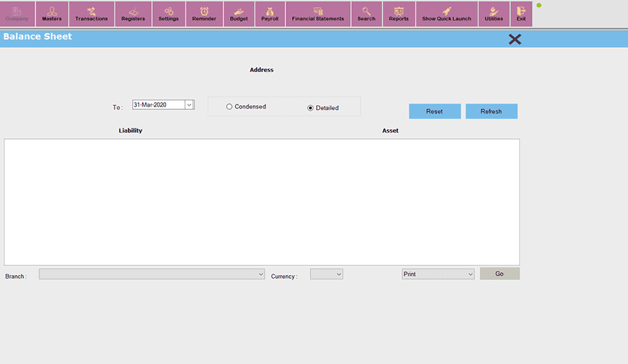Image resolution: width=628 pixels, height=364 pixels.
Task: Open the To date picker dropdown arrow
Action: (189, 105)
